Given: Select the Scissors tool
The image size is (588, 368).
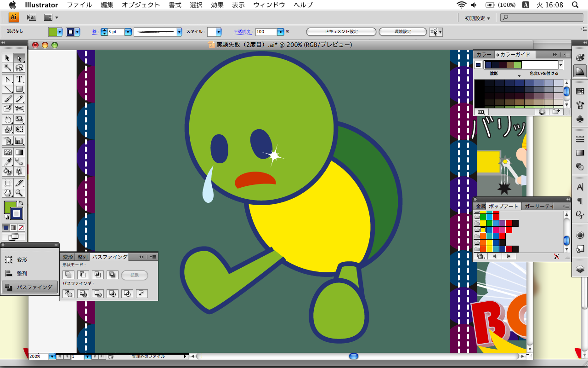Looking at the screenshot, I should pyautogui.click(x=19, y=108).
